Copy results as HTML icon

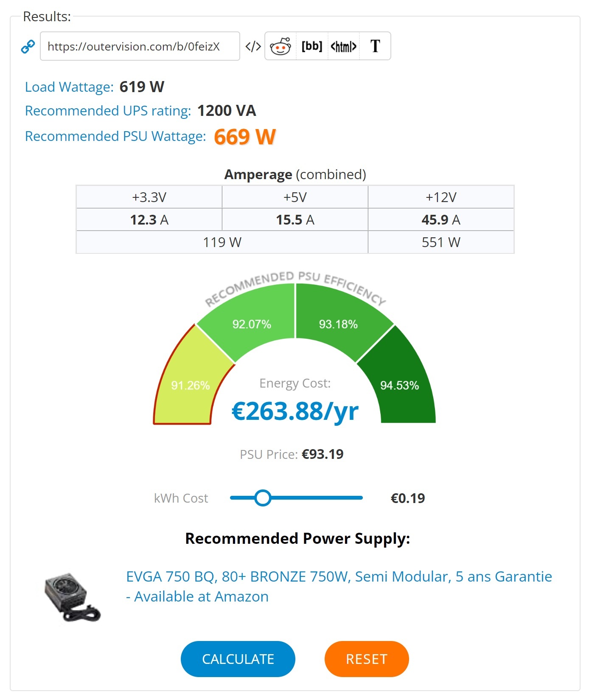(x=343, y=46)
